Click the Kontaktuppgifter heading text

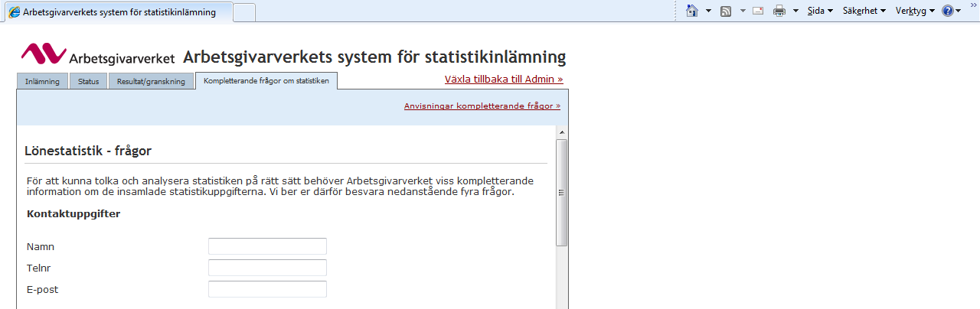pyautogui.click(x=73, y=214)
